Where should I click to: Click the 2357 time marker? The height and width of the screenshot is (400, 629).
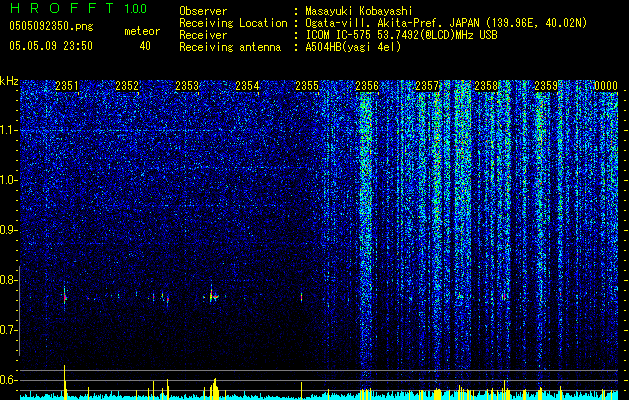(x=427, y=86)
